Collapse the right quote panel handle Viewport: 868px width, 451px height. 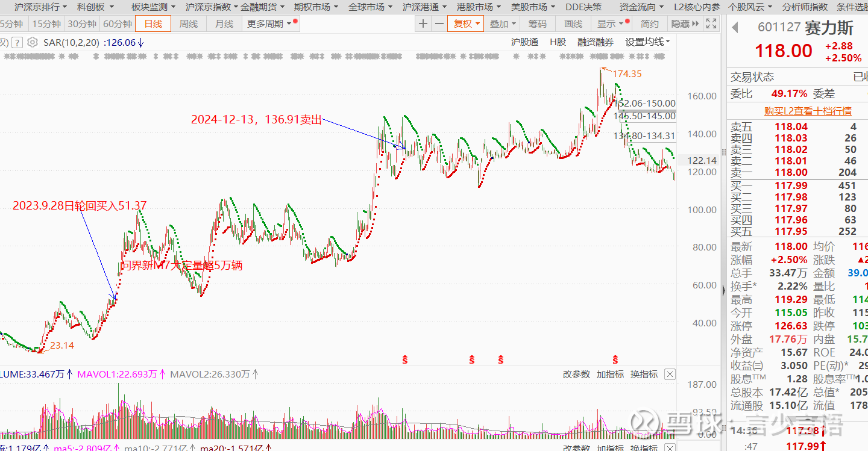tap(723, 290)
